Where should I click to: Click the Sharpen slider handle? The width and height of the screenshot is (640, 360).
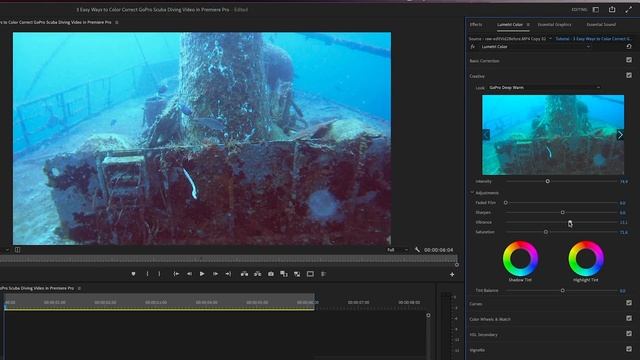pos(563,212)
